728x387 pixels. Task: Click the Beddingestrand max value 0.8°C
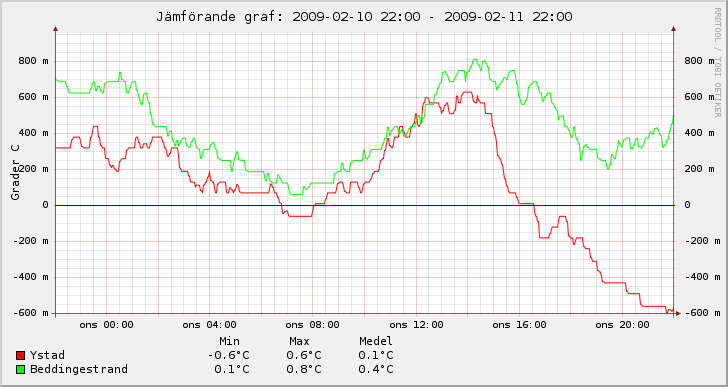pyautogui.click(x=304, y=370)
